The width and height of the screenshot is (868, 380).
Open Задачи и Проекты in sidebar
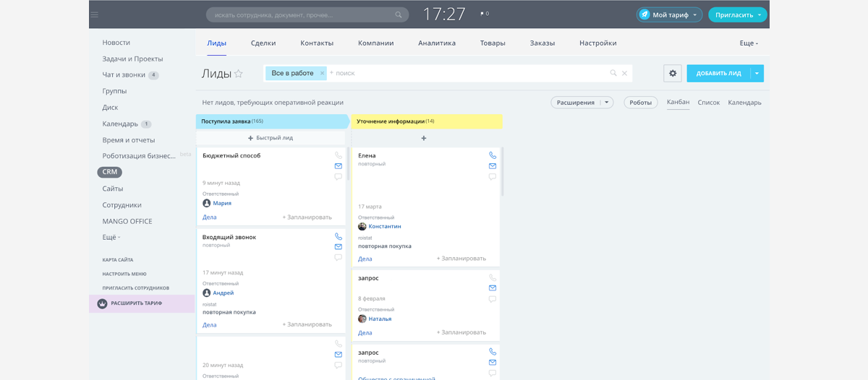pyautogui.click(x=132, y=59)
